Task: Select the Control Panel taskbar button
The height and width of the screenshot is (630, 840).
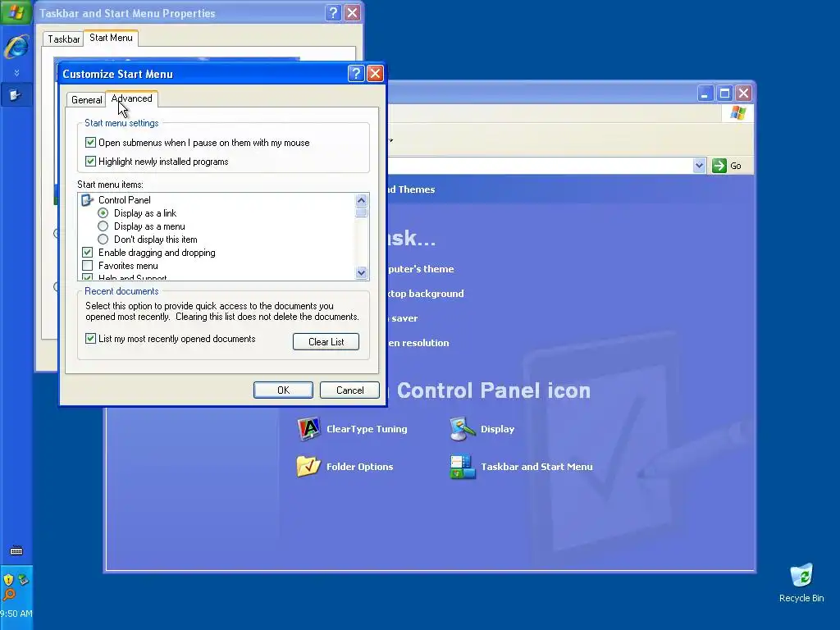Action: point(16,95)
